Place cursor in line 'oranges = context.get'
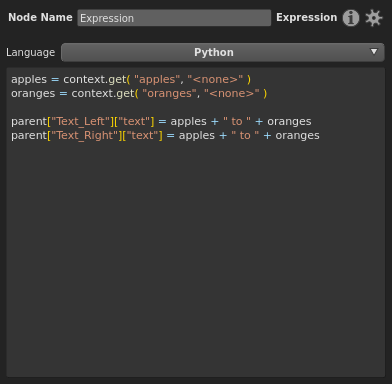 pos(139,93)
